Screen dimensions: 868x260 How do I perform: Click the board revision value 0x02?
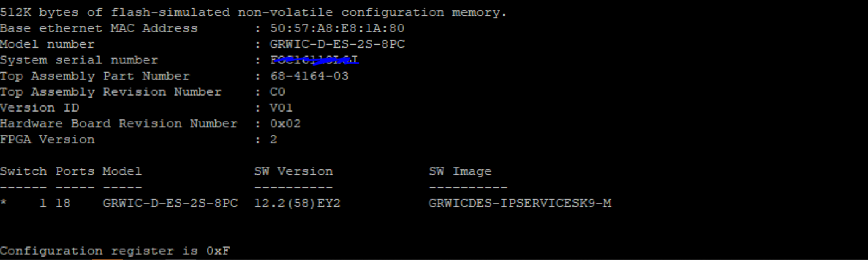[x=285, y=123]
